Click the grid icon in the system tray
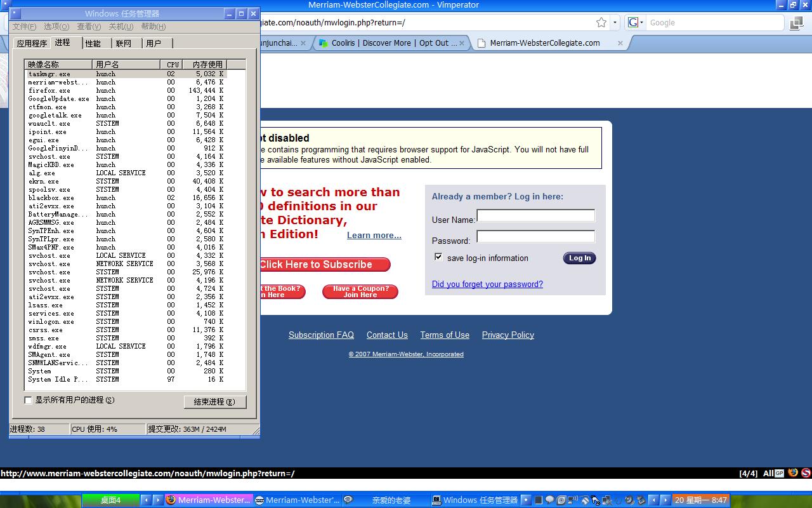Screen dimensions: 812x508 pyautogui.click(x=539, y=500)
